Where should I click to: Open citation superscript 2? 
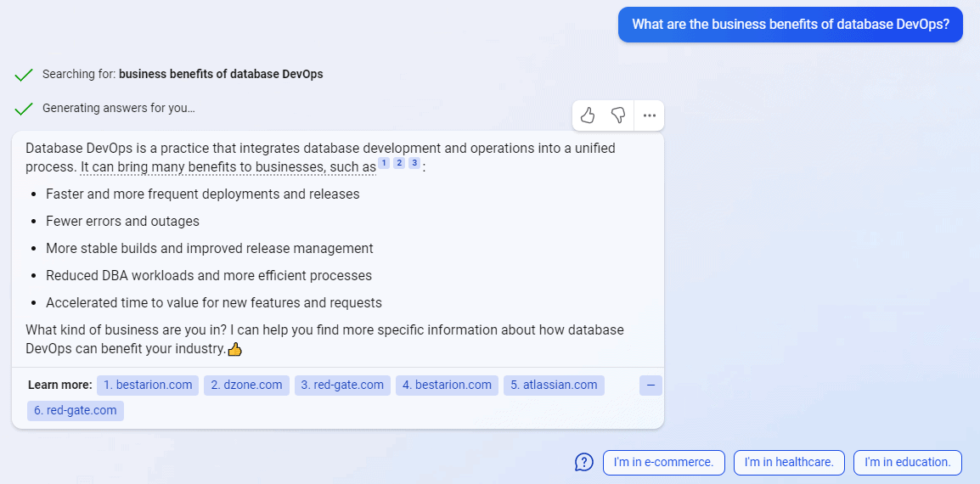(x=399, y=163)
